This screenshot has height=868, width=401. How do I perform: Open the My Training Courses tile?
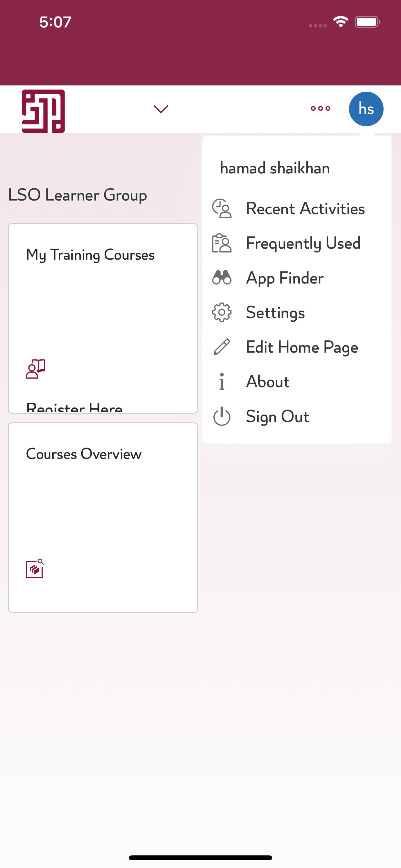point(103,318)
